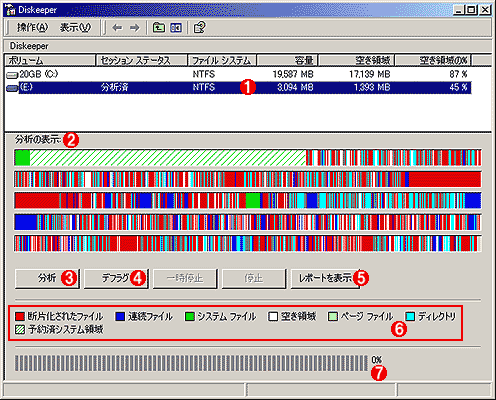Viewport: 496px width, 400px height.
Task: Click the Diskeeper title bar app icon
Action: pyautogui.click(x=11, y=10)
